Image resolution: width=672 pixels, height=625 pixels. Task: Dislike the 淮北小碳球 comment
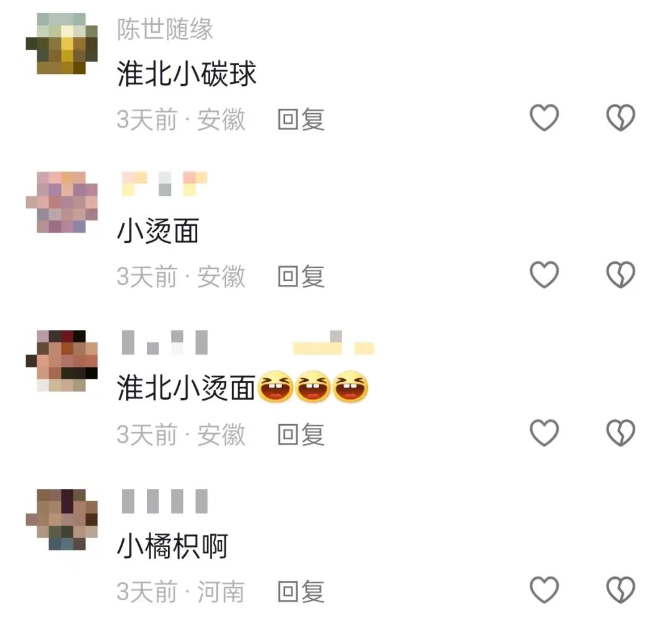pyautogui.click(x=620, y=118)
